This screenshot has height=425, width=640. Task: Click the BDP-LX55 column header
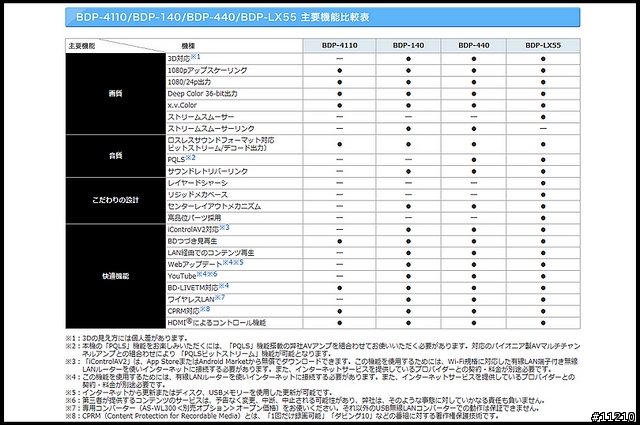[543, 45]
